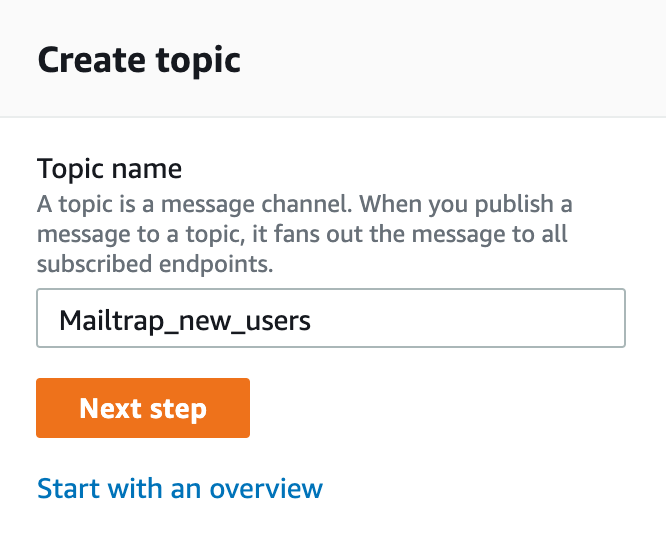
Task: Select the Create topic heading
Action: tap(139, 60)
